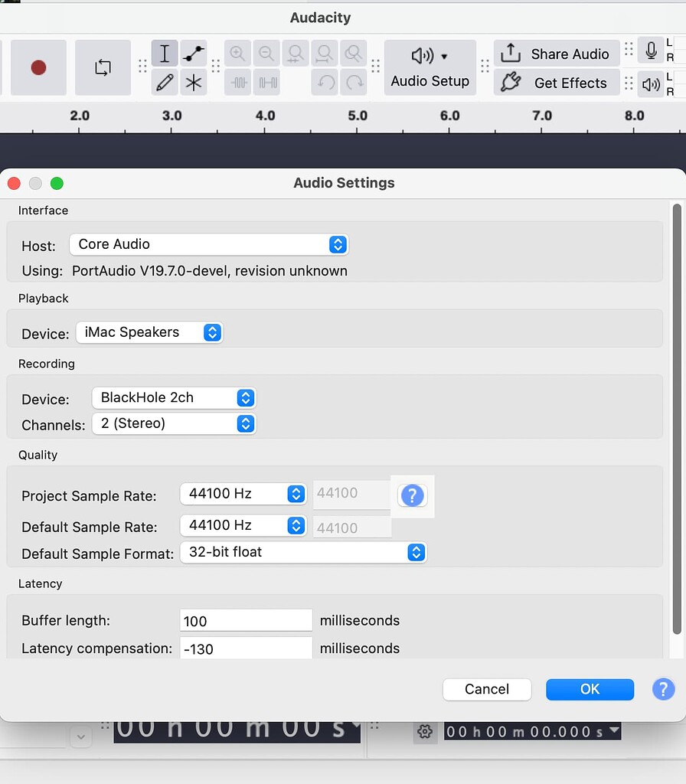Click Trim audio outside selection icon
The width and height of the screenshot is (686, 784).
tap(237, 83)
